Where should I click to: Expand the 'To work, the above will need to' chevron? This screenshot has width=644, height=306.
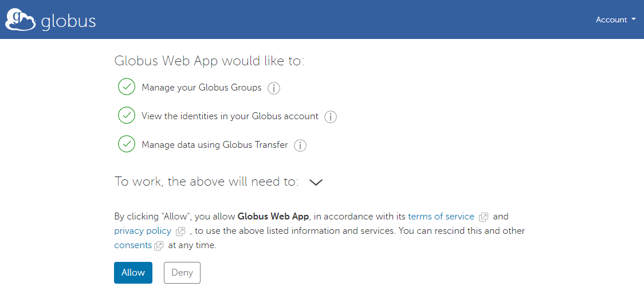316,182
